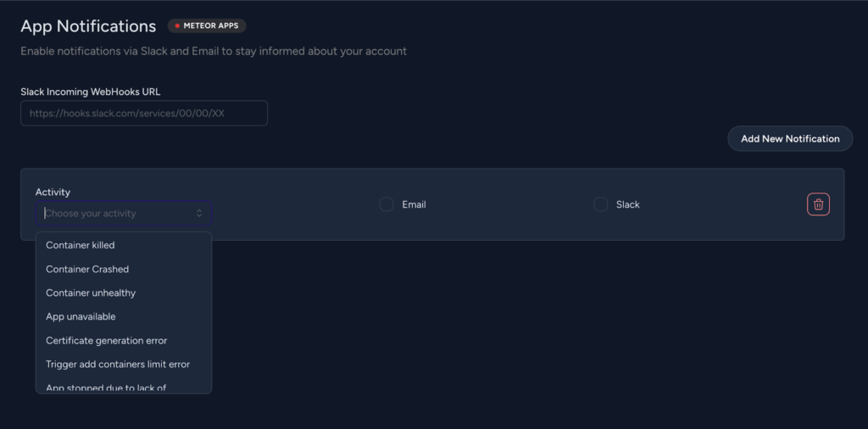868x429 pixels.
Task: Open the Choose your activity combo box
Action: tap(119, 214)
